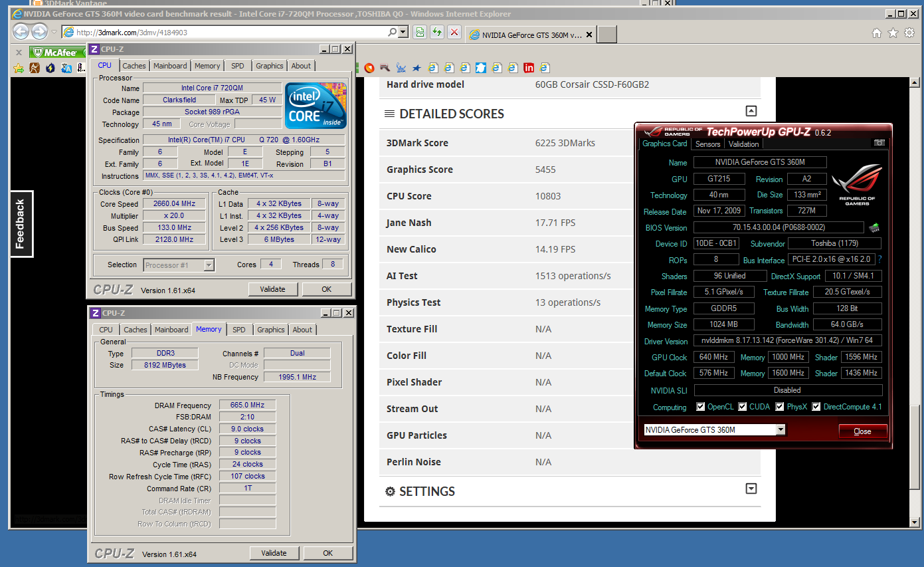Viewport: 924px width, 567px height.
Task: Open About tab in top CPU-Z
Action: pos(301,66)
